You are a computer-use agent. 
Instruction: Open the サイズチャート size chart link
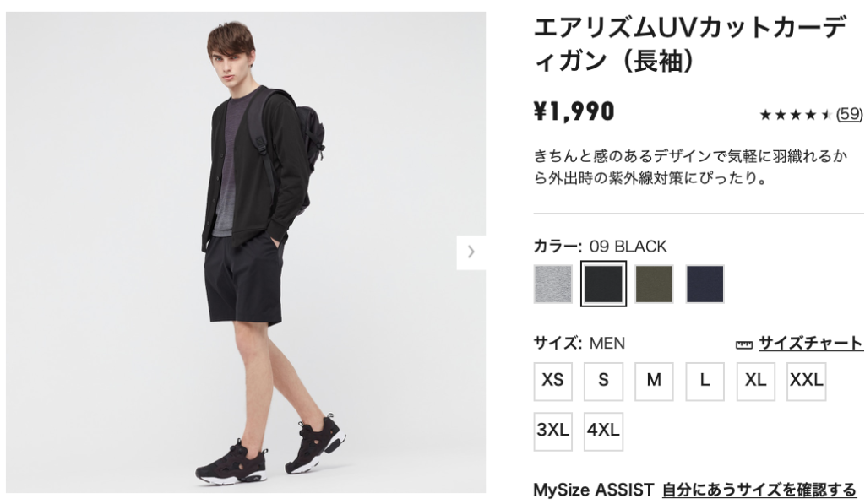pyautogui.click(x=810, y=343)
